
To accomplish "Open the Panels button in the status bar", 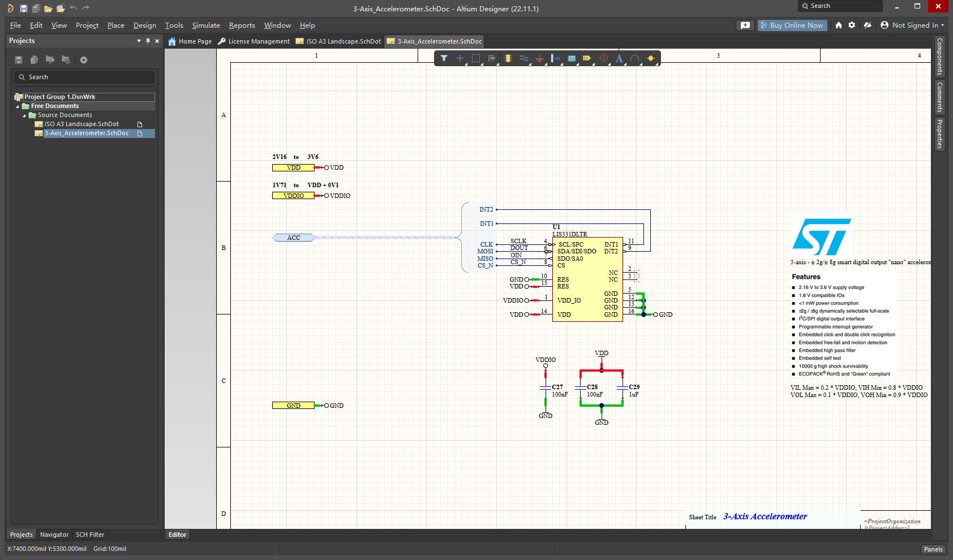I will pos(933,549).
